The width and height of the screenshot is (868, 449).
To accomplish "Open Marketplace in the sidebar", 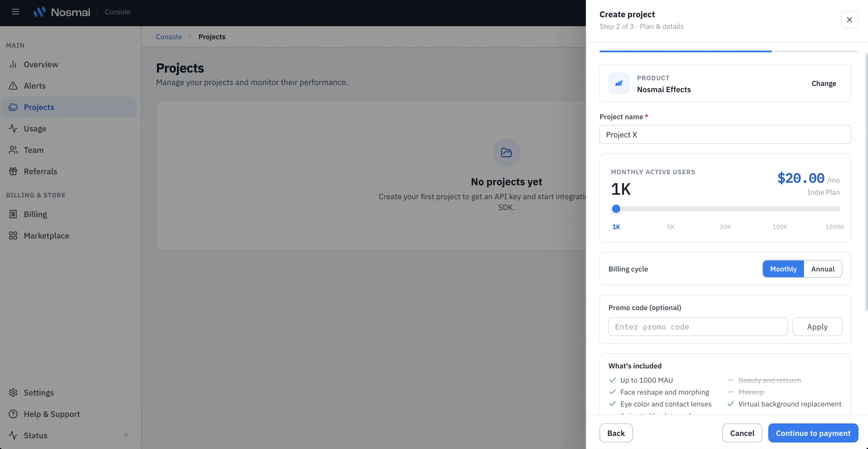I will 69,236.
